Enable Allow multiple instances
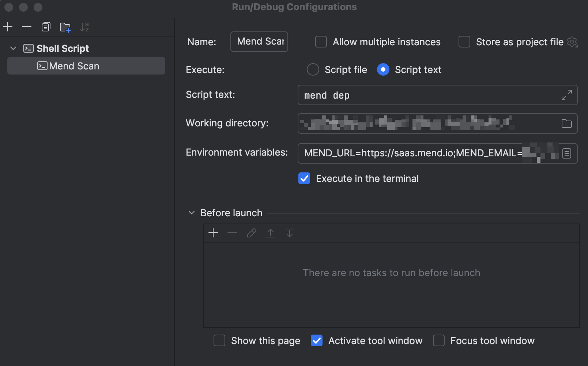The width and height of the screenshot is (588, 366). 321,42
